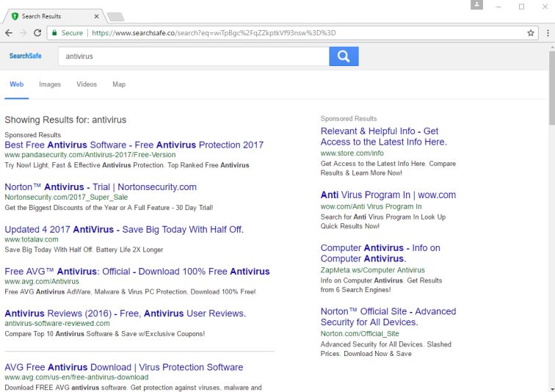
Task: Open AVG Free Antivirus Download link
Action: click(x=124, y=367)
